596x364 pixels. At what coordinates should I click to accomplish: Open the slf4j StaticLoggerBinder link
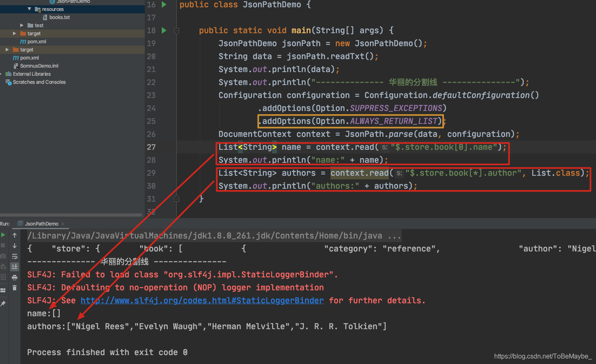click(x=202, y=300)
